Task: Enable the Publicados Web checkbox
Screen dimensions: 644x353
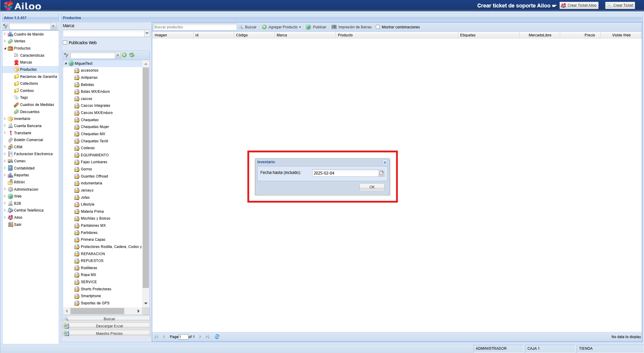Action: (x=65, y=43)
